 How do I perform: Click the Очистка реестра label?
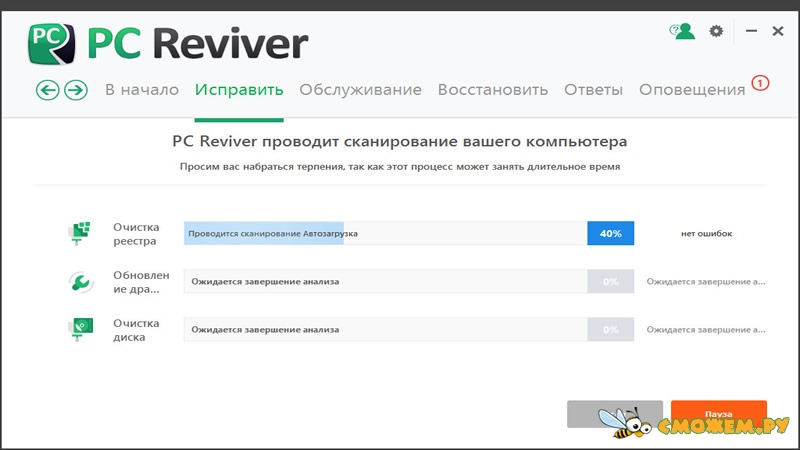click(136, 234)
